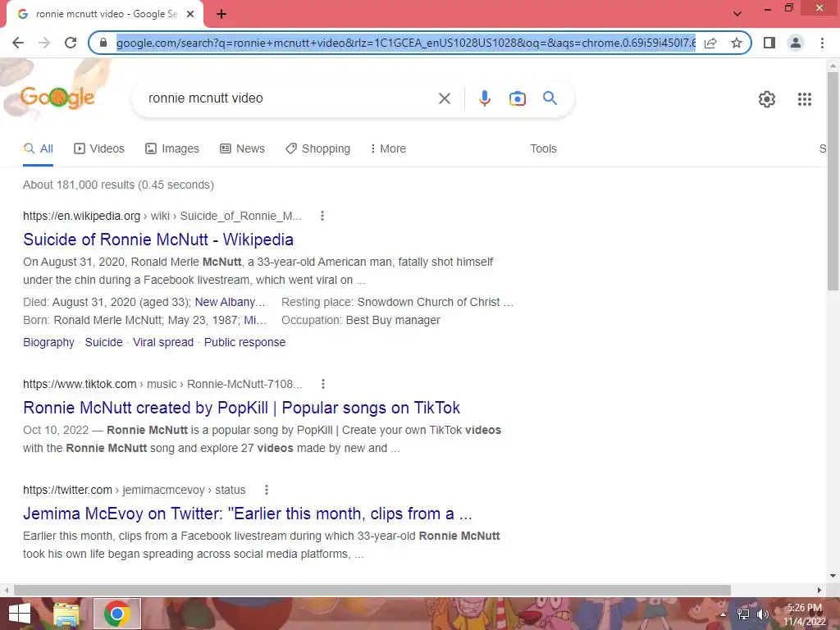This screenshot has height=630, width=840.
Task: Reload the current page
Action: coord(71,43)
